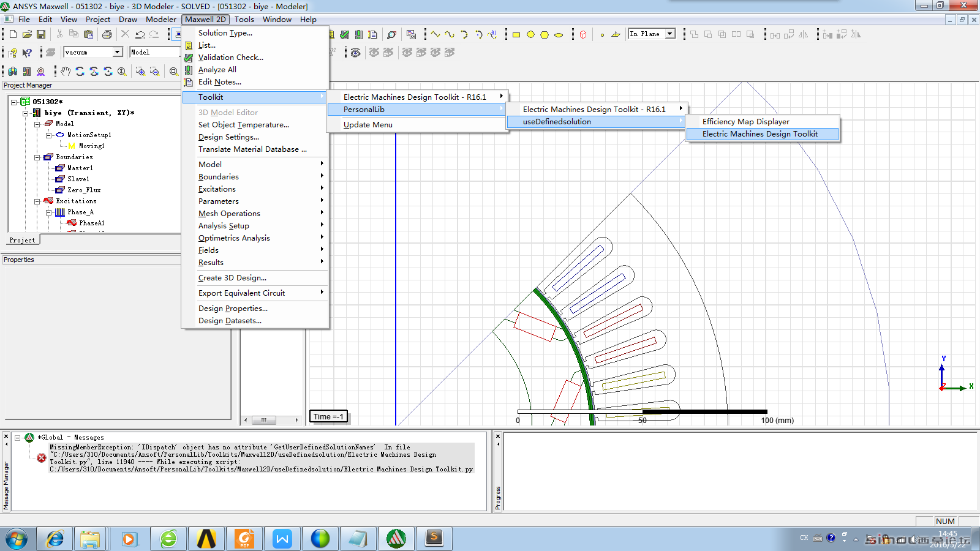Click the Print toolbar icon
Screen dimensions: 980x551
point(107,35)
